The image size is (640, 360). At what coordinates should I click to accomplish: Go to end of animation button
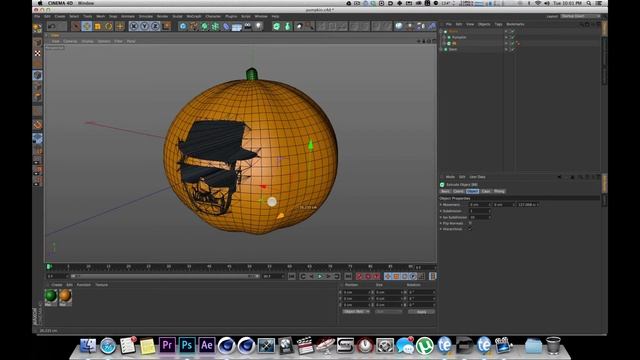[347, 276]
